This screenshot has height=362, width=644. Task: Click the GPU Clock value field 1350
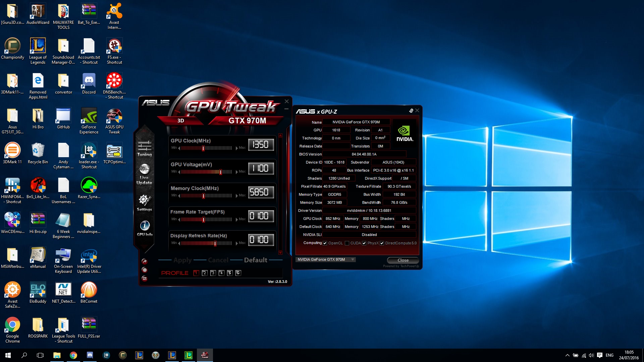click(x=261, y=144)
